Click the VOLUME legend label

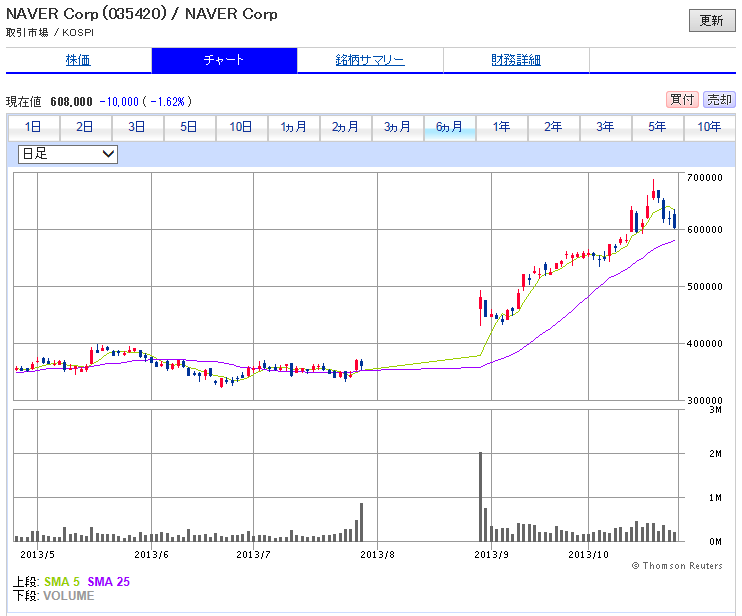tap(69, 596)
